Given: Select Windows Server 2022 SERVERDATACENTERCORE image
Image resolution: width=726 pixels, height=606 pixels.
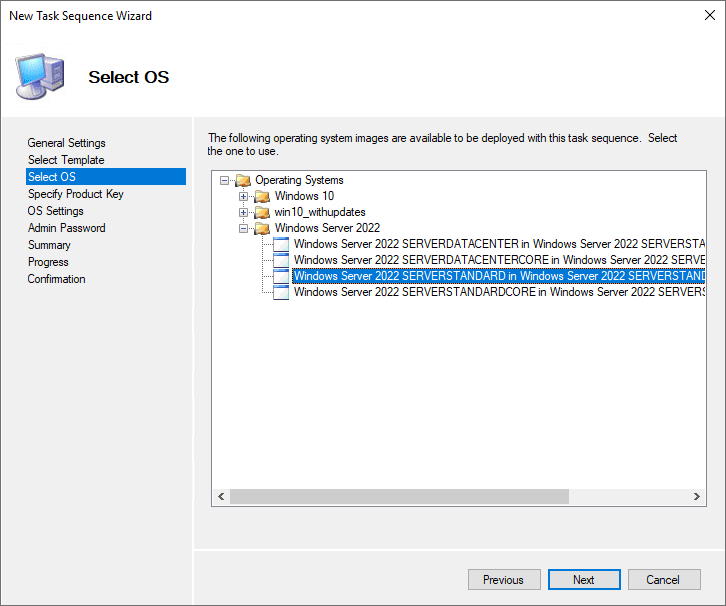Looking at the screenshot, I should click(x=499, y=260).
